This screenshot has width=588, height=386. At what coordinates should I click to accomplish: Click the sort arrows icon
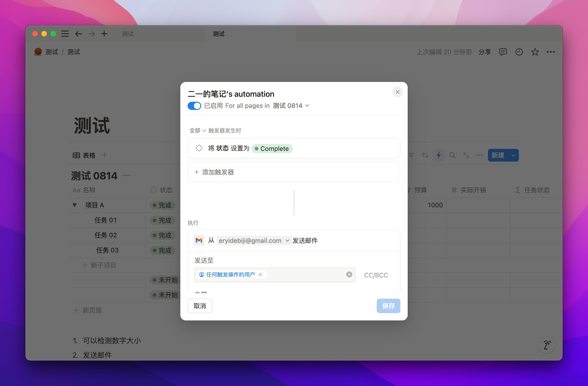click(425, 155)
